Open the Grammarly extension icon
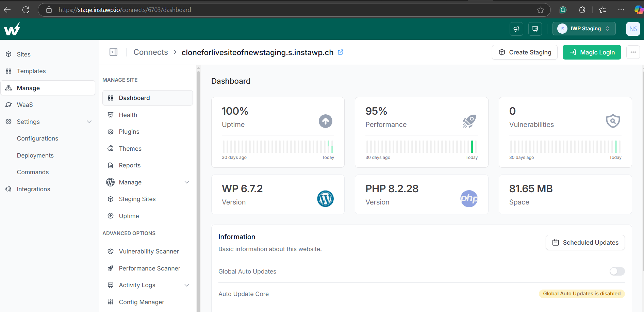644x312 pixels. click(563, 10)
